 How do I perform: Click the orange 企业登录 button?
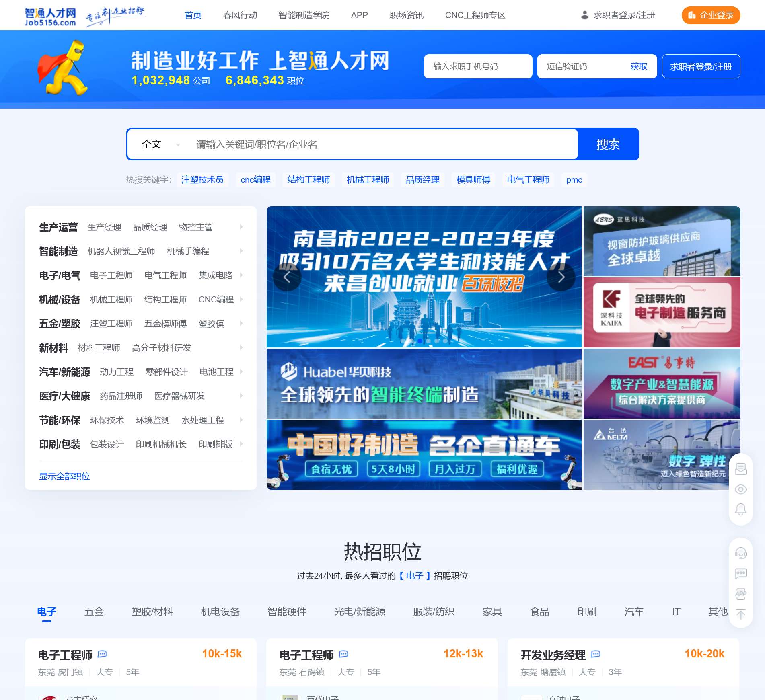[711, 15]
